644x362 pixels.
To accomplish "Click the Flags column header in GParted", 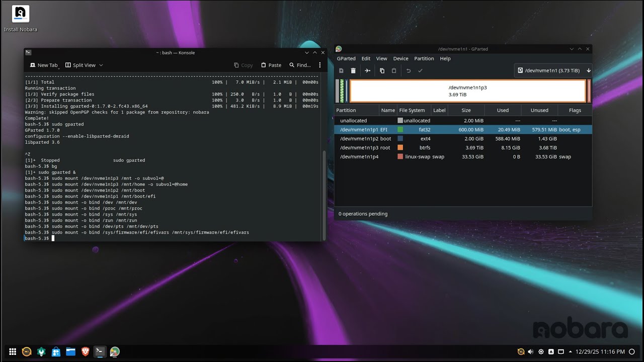I will point(575,111).
